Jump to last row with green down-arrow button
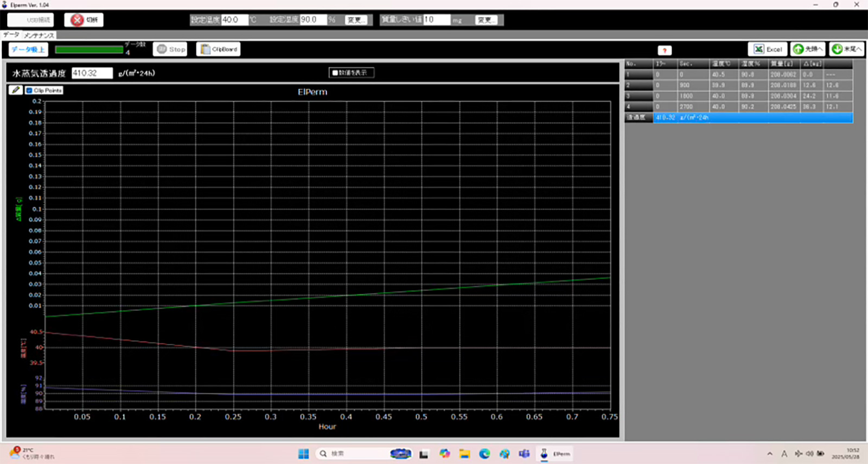Viewport: 868px width, 464px height. pyautogui.click(x=846, y=49)
